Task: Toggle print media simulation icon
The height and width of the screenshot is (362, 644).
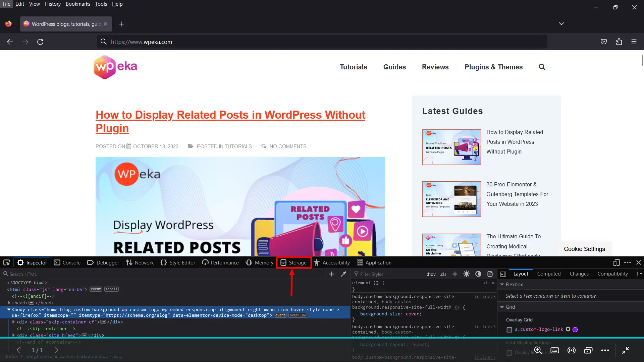Action: click(490, 274)
